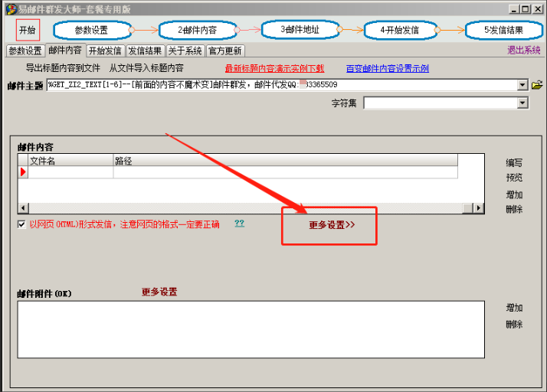
Task: Close the 易邮件群发大师 window
Action: point(538,9)
